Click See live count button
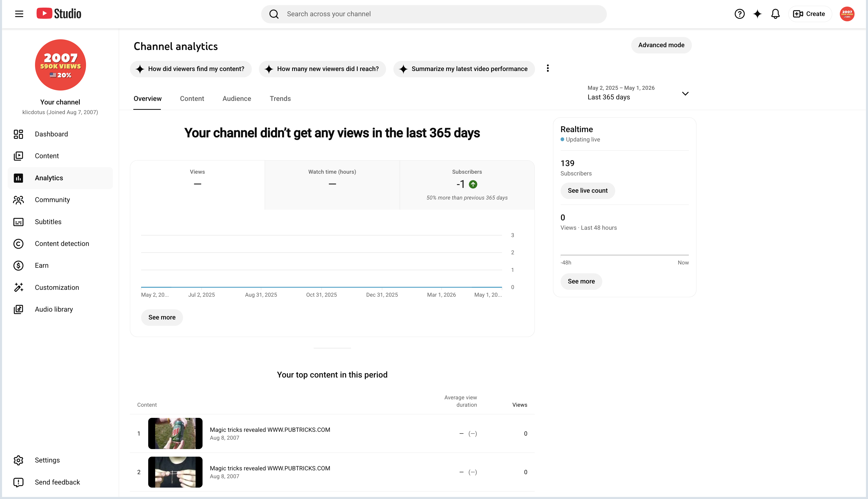 tap(588, 191)
